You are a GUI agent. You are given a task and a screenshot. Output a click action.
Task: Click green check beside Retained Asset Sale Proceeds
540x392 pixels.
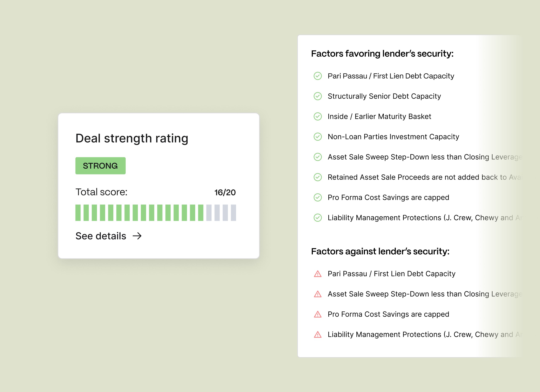318,177
